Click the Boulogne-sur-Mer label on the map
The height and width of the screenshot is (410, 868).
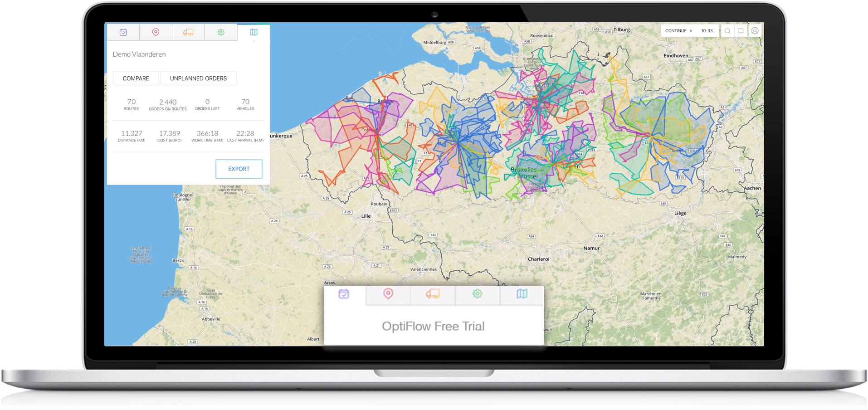click(x=183, y=197)
